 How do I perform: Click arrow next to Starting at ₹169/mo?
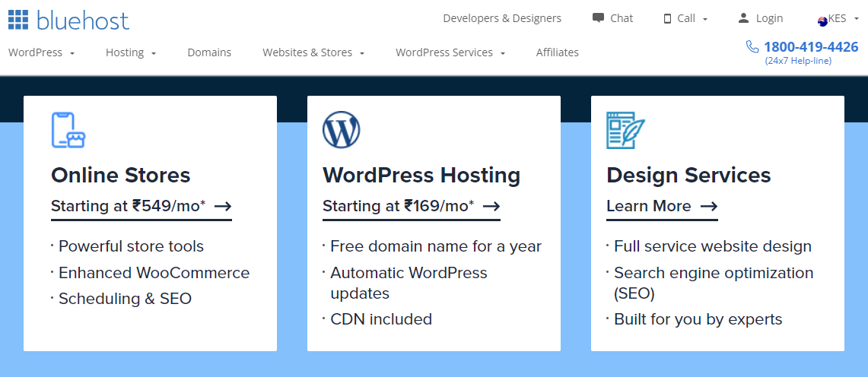coord(491,206)
